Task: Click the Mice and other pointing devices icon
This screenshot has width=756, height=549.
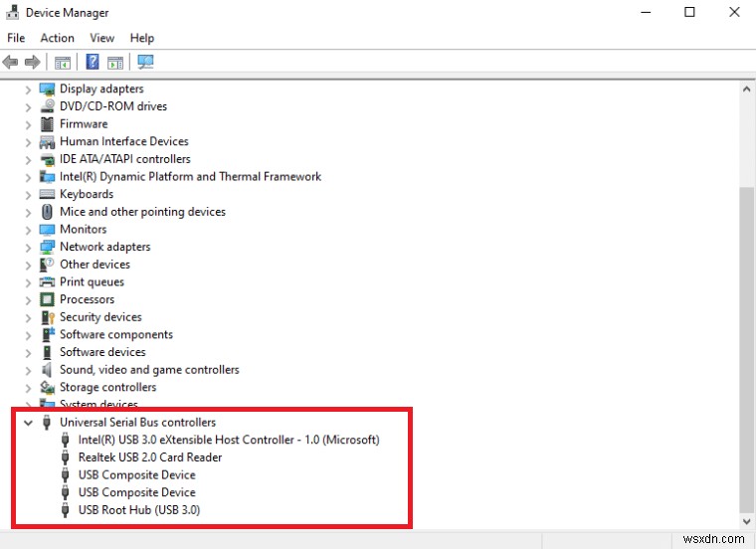Action: [48, 212]
